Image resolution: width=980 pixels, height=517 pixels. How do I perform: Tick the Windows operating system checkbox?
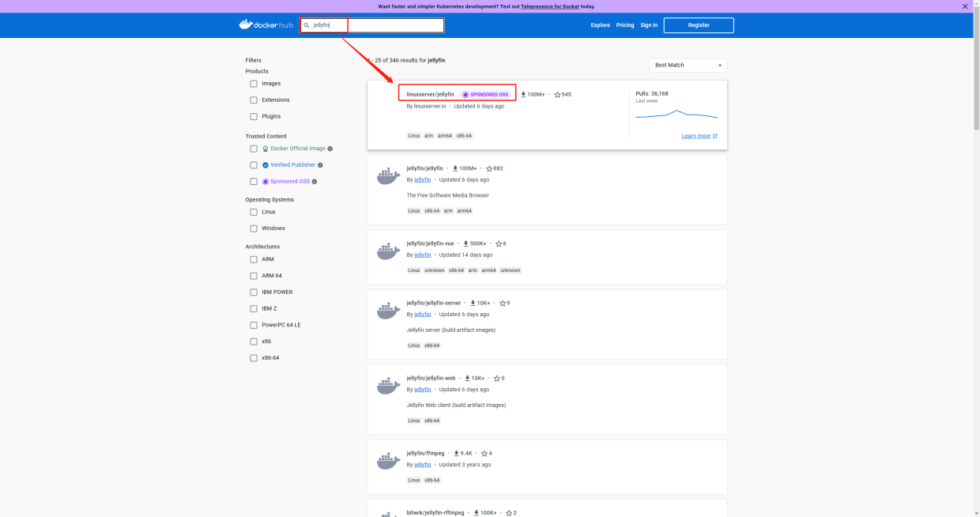point(254,228)
